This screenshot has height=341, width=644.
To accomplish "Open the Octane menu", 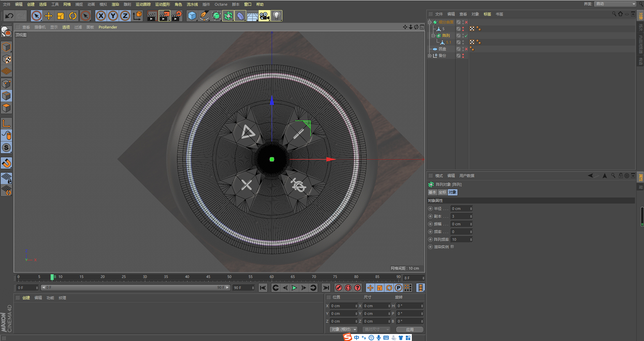I will pyautogui.click(x=221, y=4).
